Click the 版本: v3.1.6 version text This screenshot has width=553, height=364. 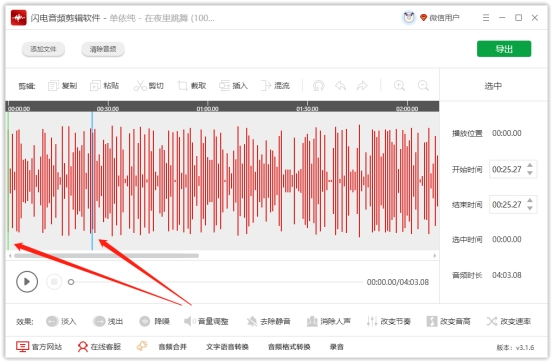[x=515, y=347]
